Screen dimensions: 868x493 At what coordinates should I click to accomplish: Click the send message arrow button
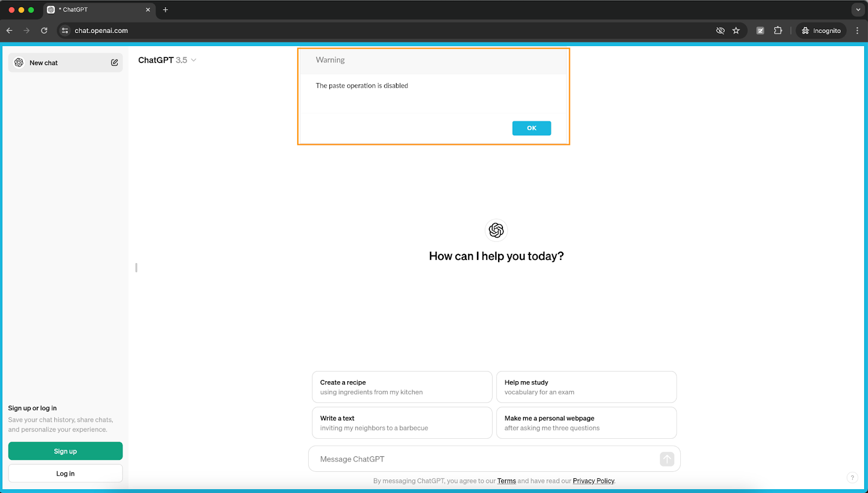(x=667, y=459)
